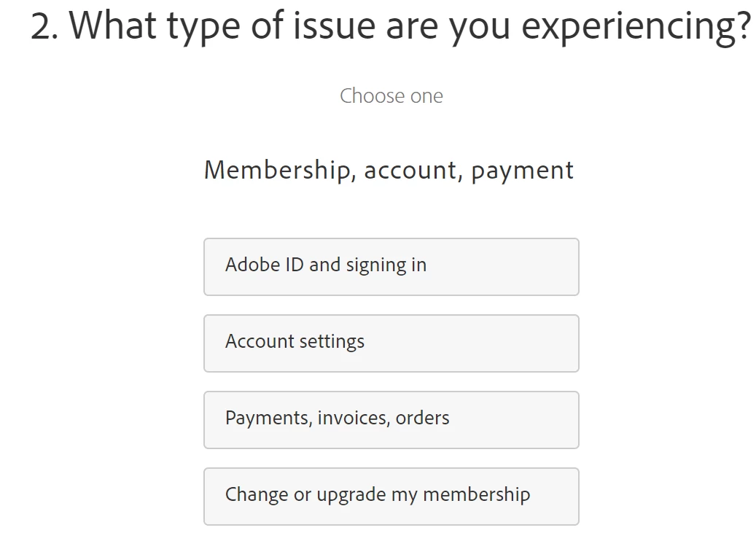756x541 pixels.
Task: Click the "What type of issue" question heading
Action: 391,26
